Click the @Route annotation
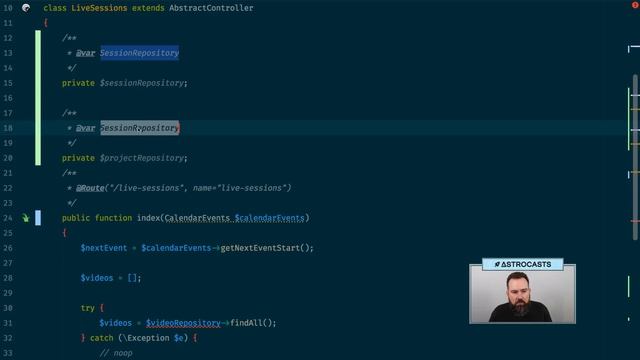Screen dimensions: 640x360 coord(90,188)
